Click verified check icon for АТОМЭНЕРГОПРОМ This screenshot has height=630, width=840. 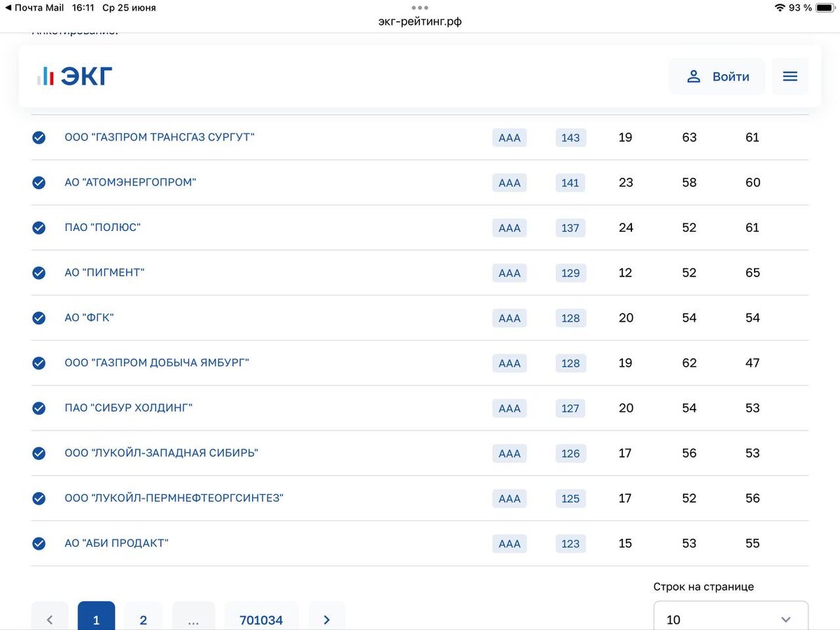39,183
